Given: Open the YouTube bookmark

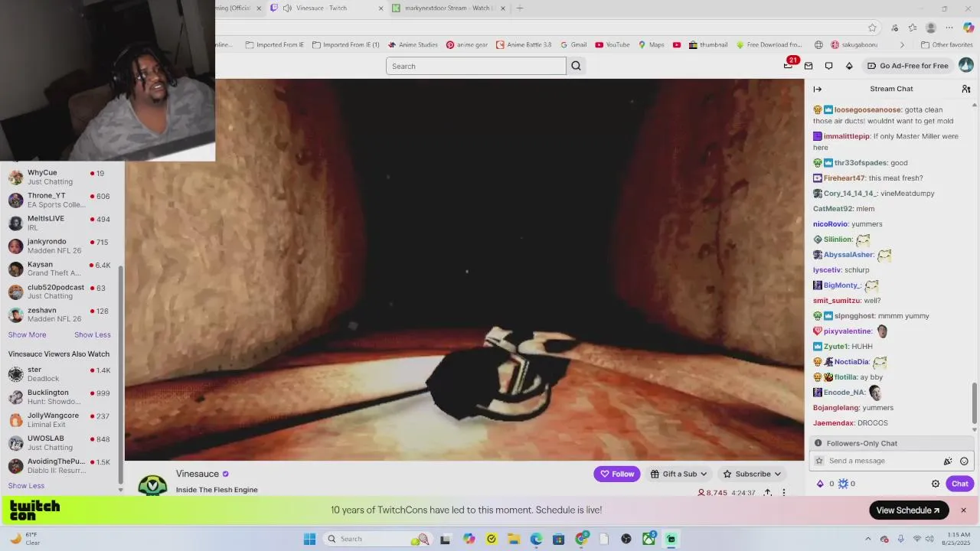Looking at the screenshot, I should 612,45.
